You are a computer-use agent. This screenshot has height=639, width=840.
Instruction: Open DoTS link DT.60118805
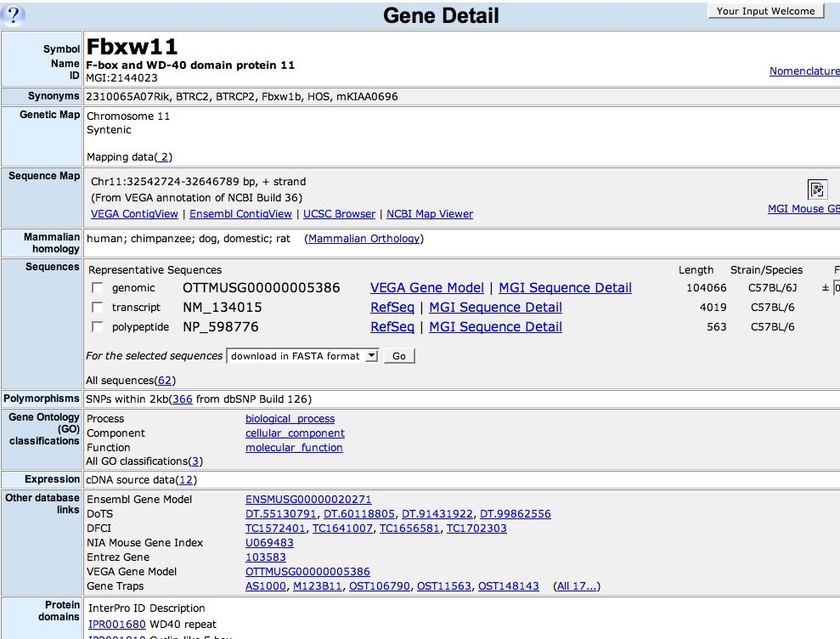pos(359,513)
